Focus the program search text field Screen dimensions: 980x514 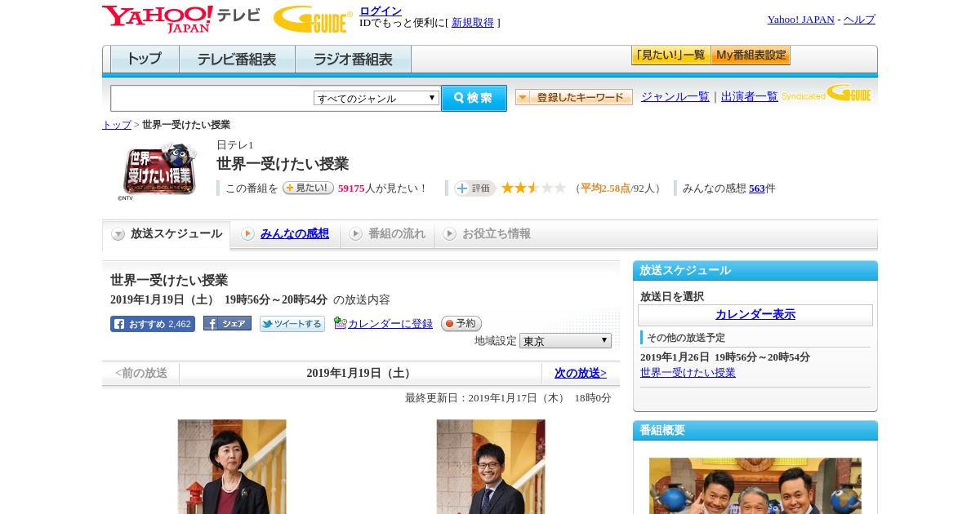point(212,99)
